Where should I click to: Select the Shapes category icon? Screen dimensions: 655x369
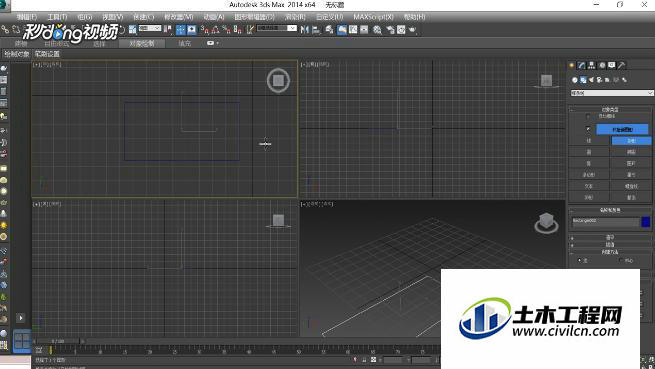583,79
